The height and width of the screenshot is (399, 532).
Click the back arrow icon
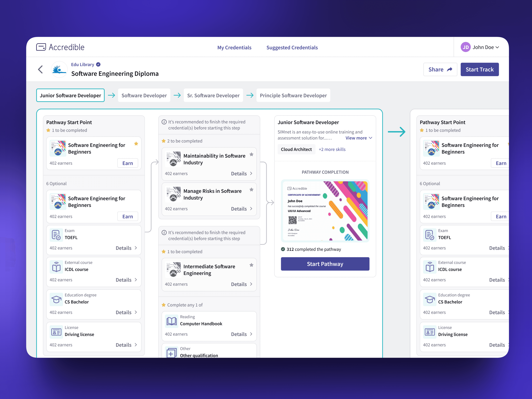40,70
